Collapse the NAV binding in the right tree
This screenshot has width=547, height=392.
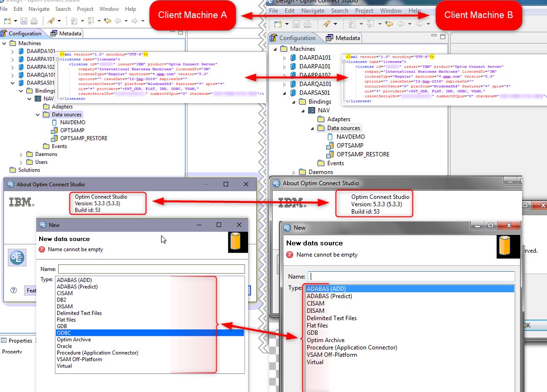coord(303,111)
